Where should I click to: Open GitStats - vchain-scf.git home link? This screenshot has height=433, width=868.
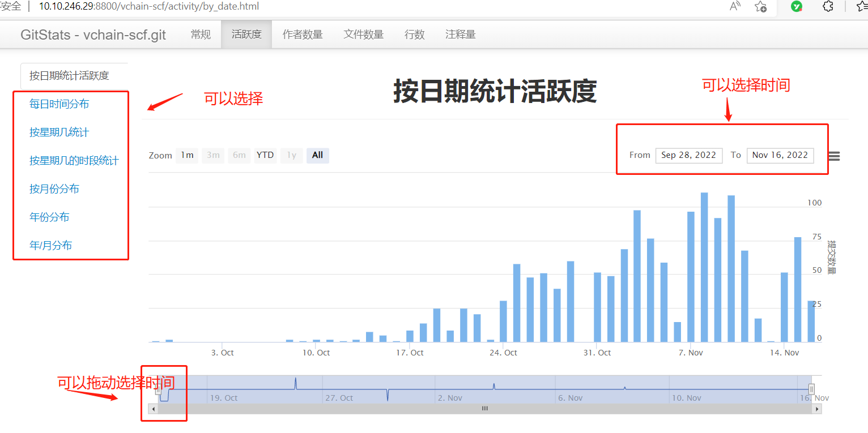pyautogui.click(x=93, y=35)
